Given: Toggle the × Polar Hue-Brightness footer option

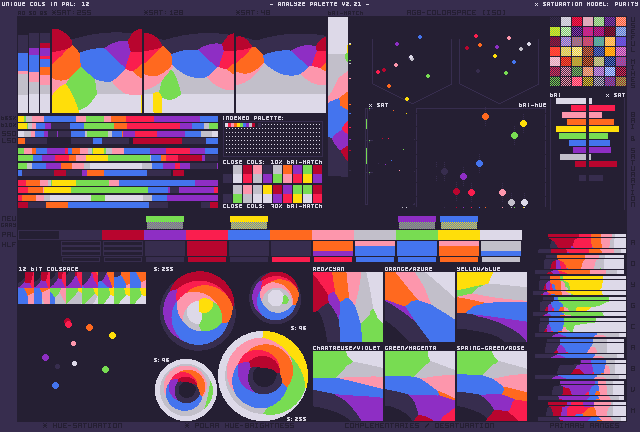Looking at the screenshot, I should [240, 425].
